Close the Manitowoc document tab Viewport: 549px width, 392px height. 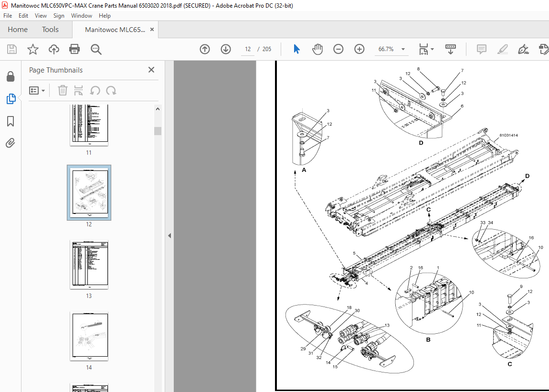(x=152, y=30)
